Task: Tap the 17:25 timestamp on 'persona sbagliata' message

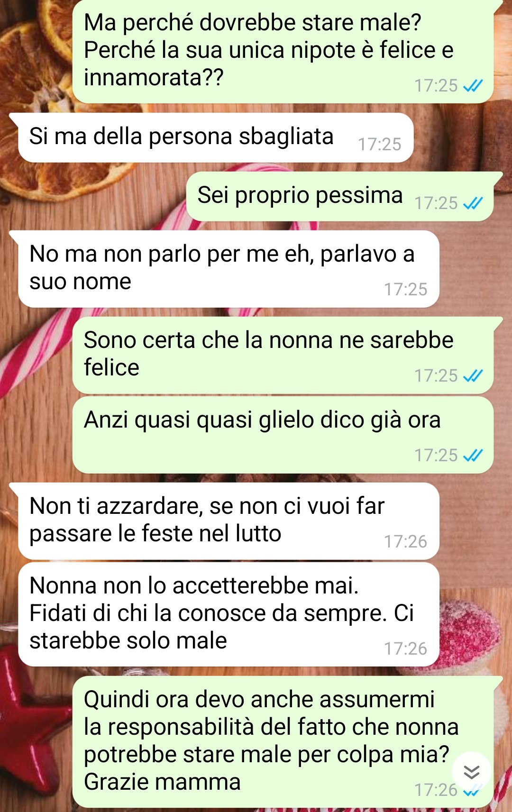Action: (x=379, y=144)
